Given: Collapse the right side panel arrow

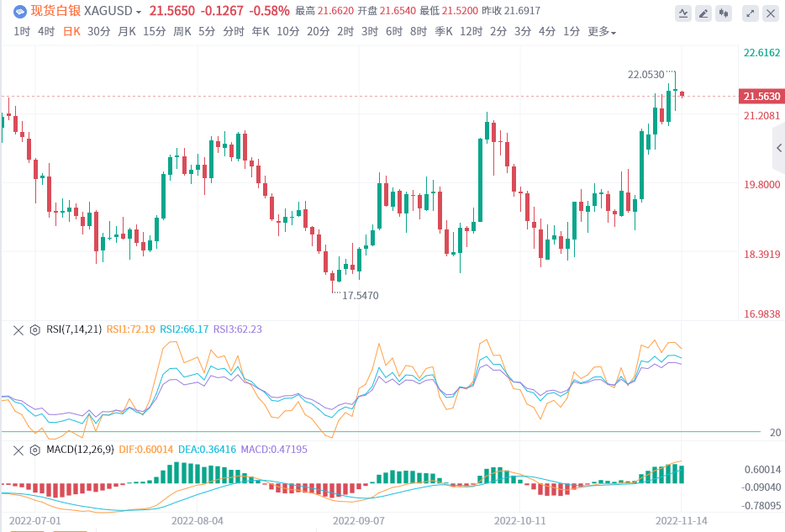Looking at the screenshot, I should point(779,148).
